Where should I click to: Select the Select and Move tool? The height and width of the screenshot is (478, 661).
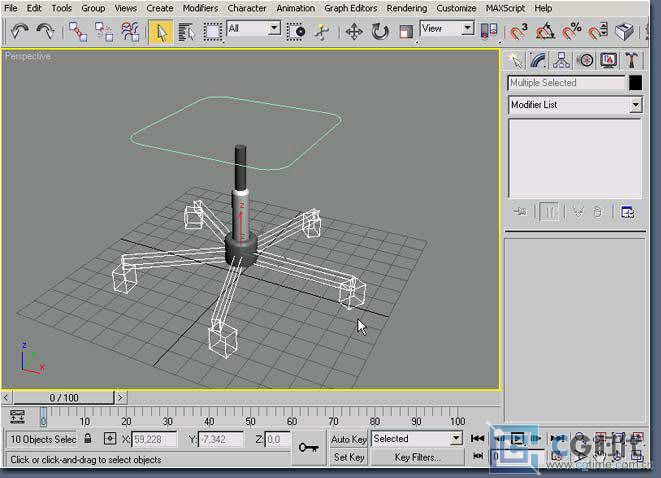pos(354,32)
